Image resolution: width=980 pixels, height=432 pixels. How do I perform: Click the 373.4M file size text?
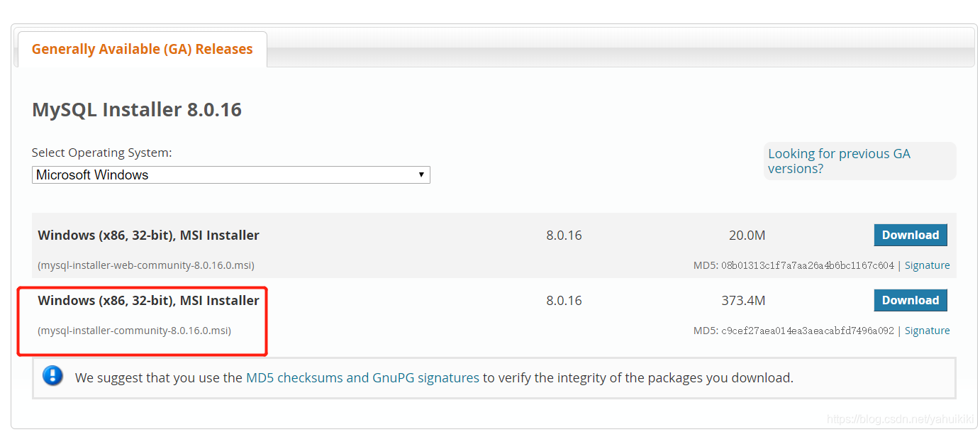click(743, 301)
